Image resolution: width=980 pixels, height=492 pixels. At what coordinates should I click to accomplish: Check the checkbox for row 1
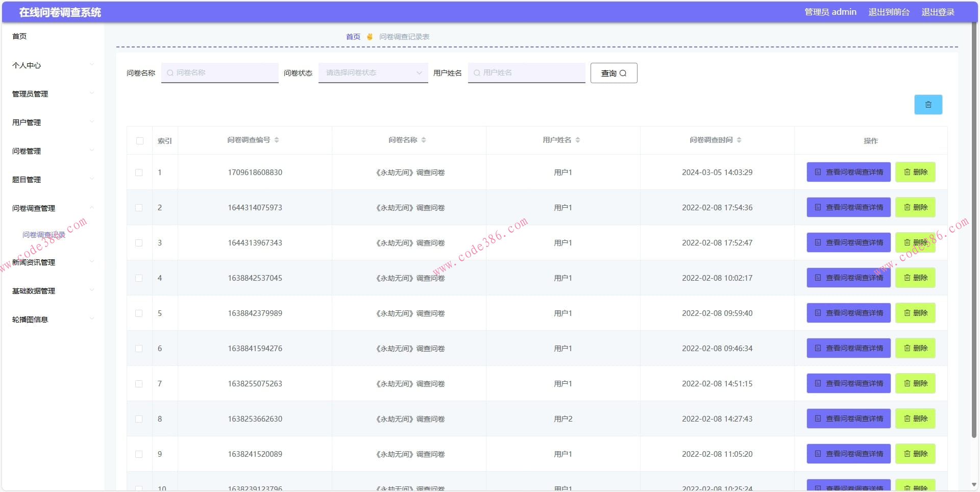pos(139,173)
